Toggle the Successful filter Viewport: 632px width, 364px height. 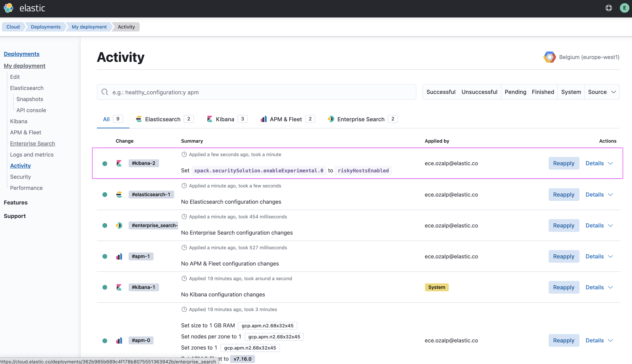pyautogui.click(x=441, y=92)
